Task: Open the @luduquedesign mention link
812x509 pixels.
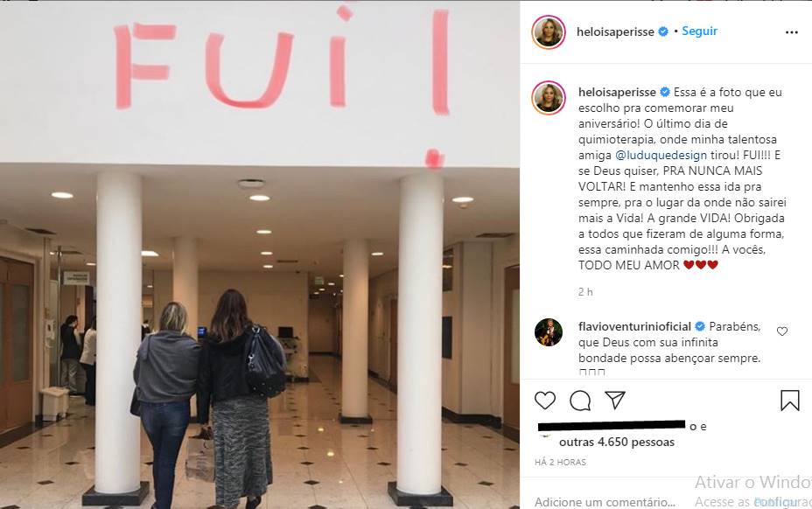Action: 661,156
